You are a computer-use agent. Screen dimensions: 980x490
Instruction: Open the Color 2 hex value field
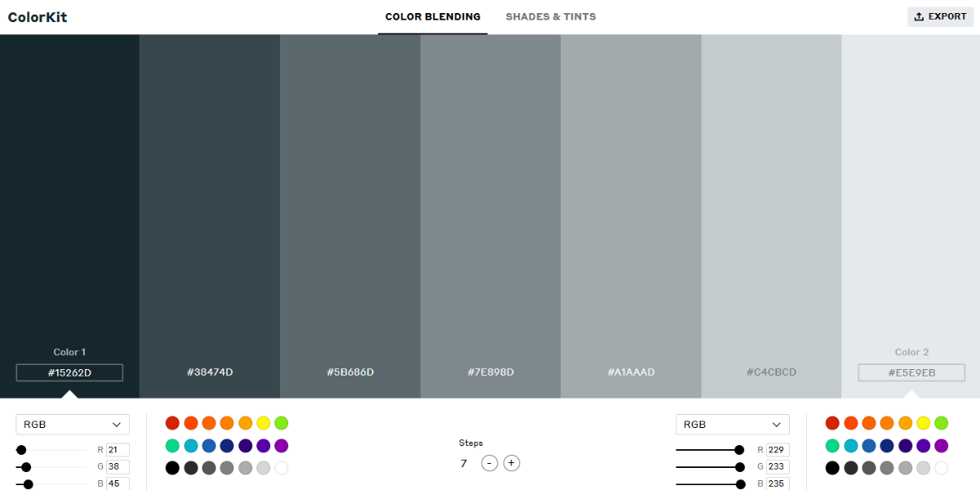point(912,372)
